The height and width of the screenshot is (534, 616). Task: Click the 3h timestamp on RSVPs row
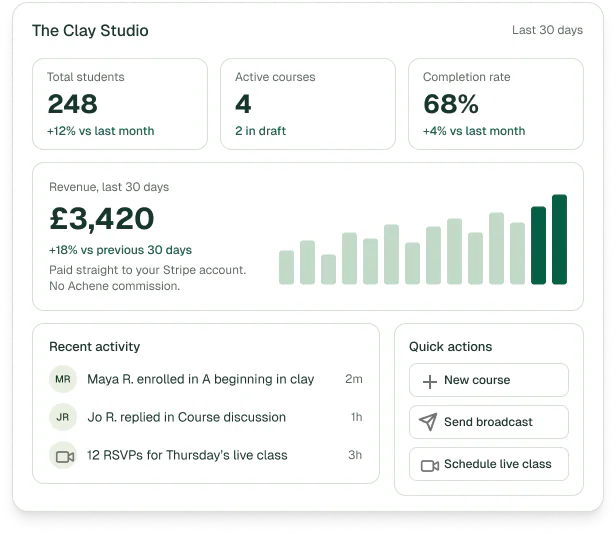pos(355,455)
